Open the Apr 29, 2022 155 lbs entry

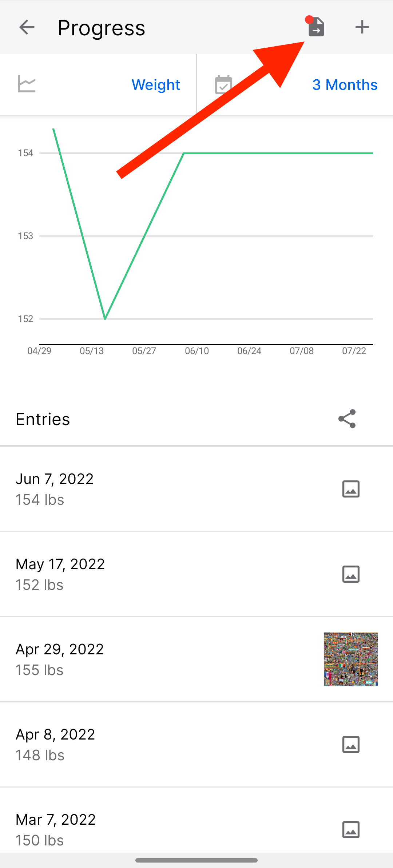coord(196,659)
